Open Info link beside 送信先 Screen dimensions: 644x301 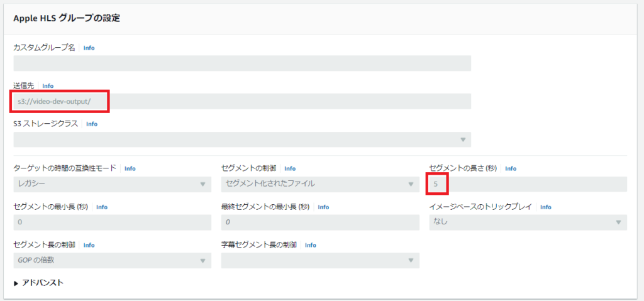tap(48, 86)
